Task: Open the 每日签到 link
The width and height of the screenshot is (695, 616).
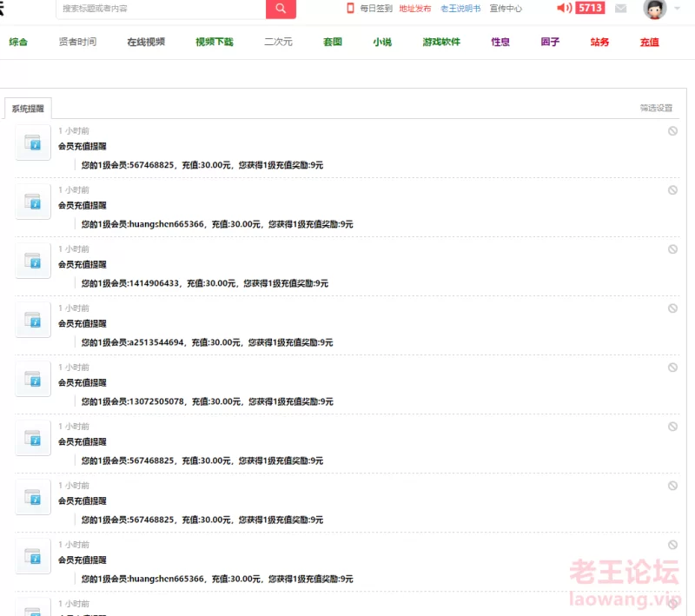Action: (x=376, y=9)
